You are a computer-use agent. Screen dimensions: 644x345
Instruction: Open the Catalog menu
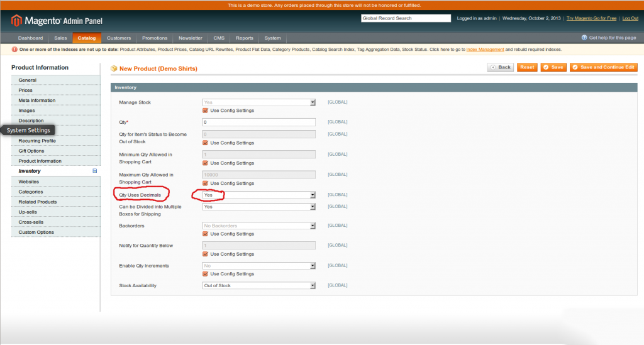point(86,38)
